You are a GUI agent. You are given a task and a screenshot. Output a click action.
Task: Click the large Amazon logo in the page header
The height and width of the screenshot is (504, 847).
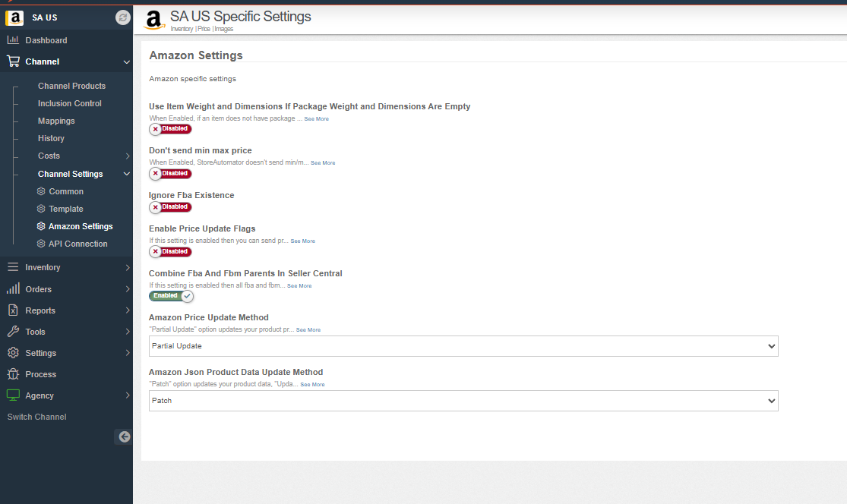(154, 20)
